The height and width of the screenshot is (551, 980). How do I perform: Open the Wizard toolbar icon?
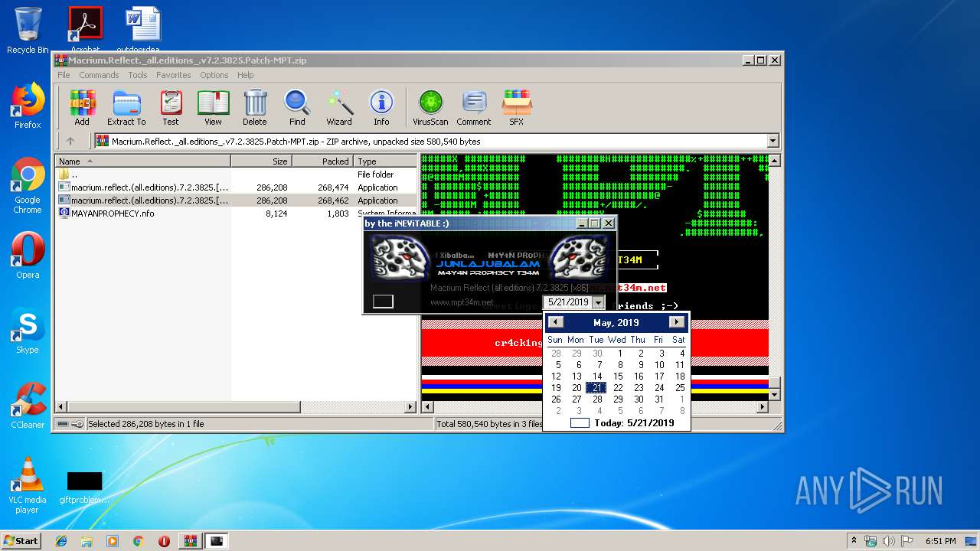tap(339, 108)
